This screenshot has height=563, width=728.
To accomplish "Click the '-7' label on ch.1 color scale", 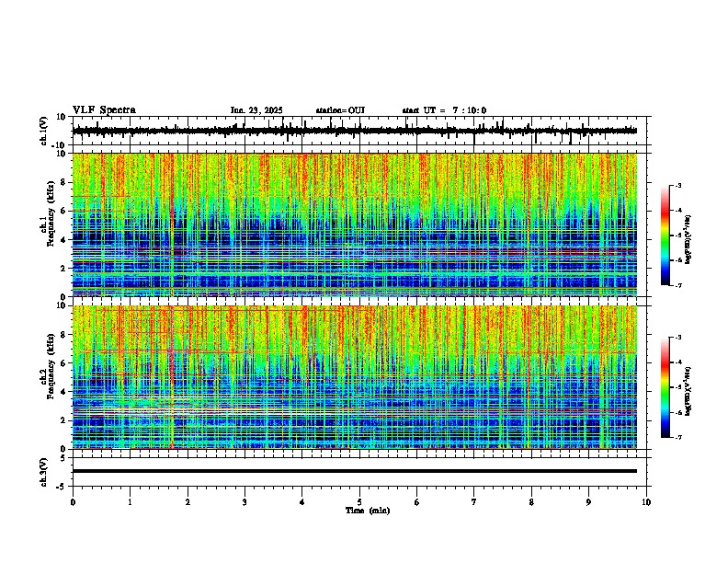I will tap(678, 286).
